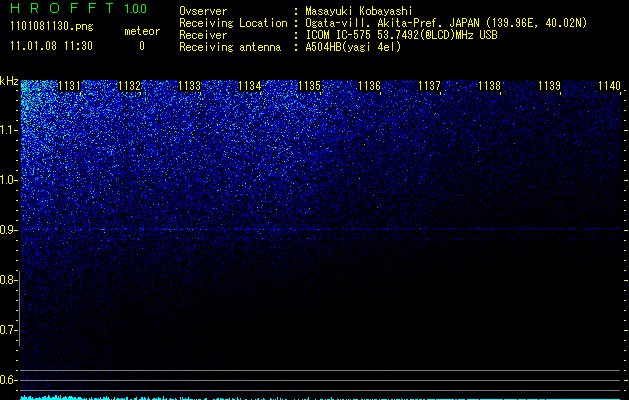Click the meteor label
This screenshot has width=629, height=400.
coord(142,31)
